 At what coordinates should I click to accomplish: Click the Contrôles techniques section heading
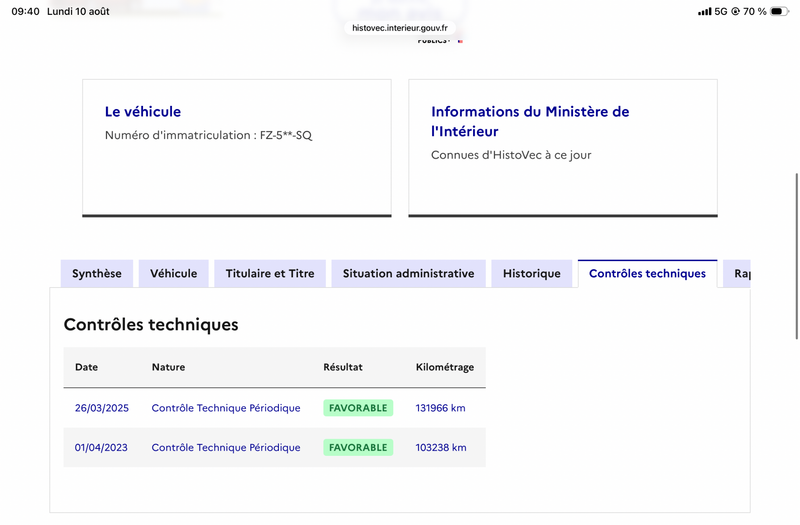[151, 324]
